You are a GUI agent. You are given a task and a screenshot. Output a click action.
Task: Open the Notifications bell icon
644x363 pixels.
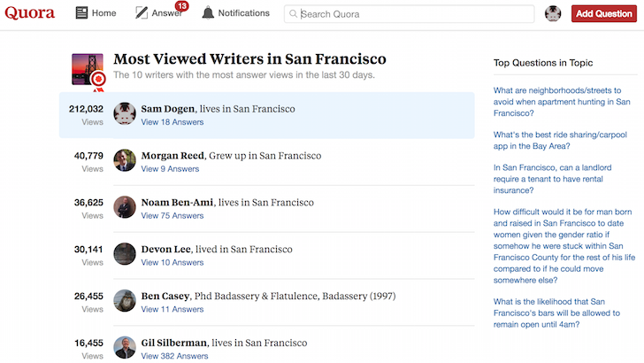pyautogui.click(x=208, y=13)
